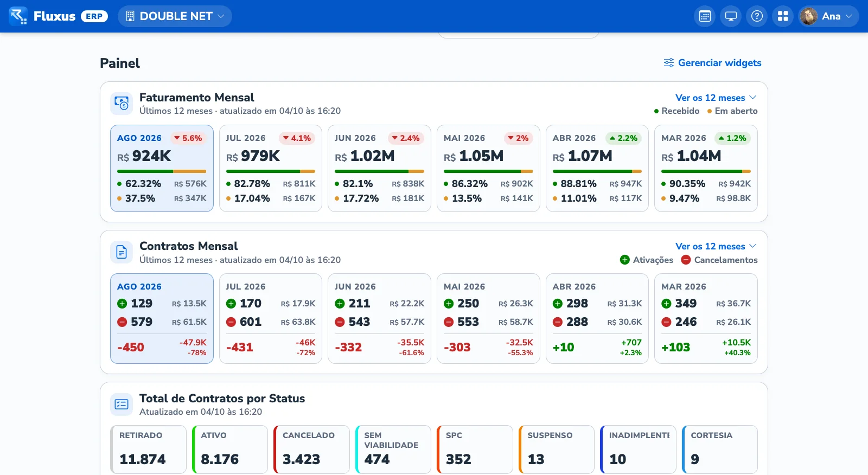The width and height of the screenshot is (868, 475).
Task: Click the Recebido legend label
Action: 680,111
